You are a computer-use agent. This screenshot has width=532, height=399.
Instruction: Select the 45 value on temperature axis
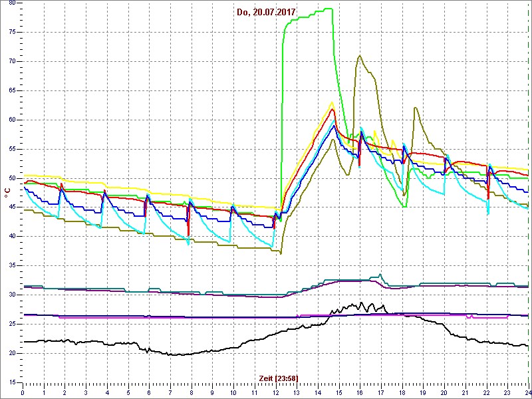pos(12,207)
